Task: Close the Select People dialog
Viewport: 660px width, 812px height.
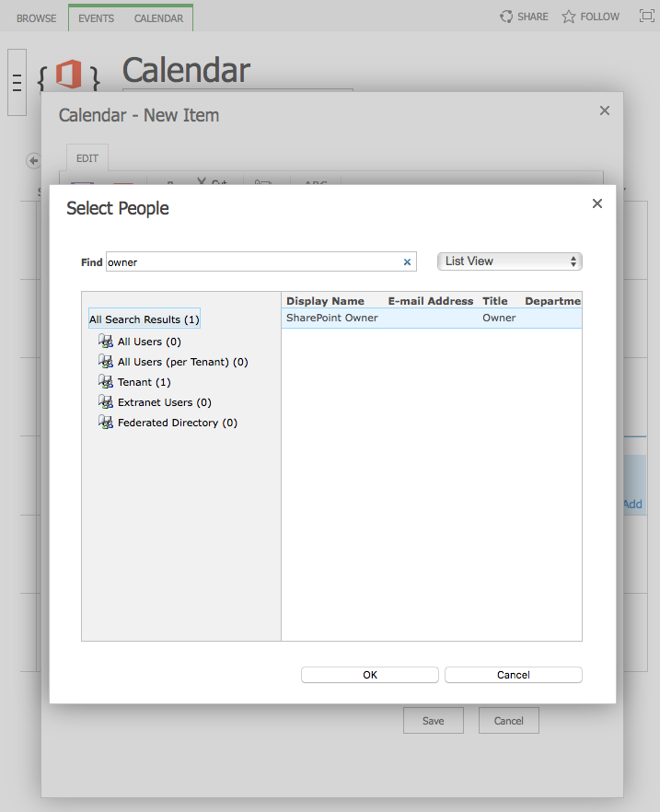Action: tap(597, 203)
